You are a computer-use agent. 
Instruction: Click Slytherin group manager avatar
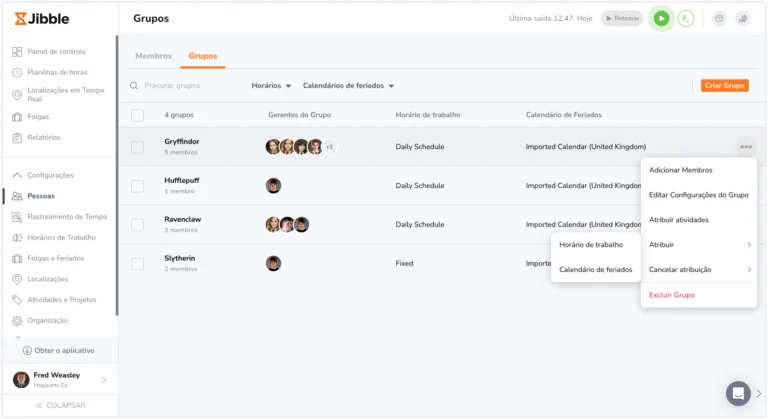click(273, 264)
